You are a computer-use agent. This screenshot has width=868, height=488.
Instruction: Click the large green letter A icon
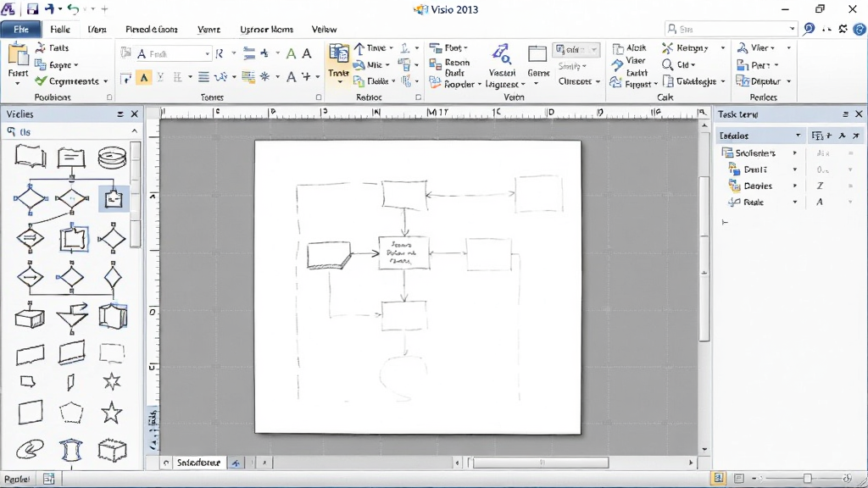[x=291, y=53]
